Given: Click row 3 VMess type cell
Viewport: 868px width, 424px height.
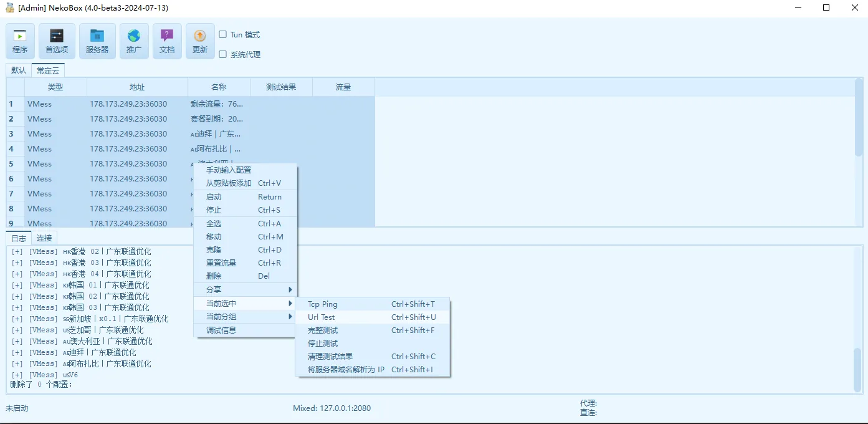Looking at the screenshot, I should click(x=55, y=134).
